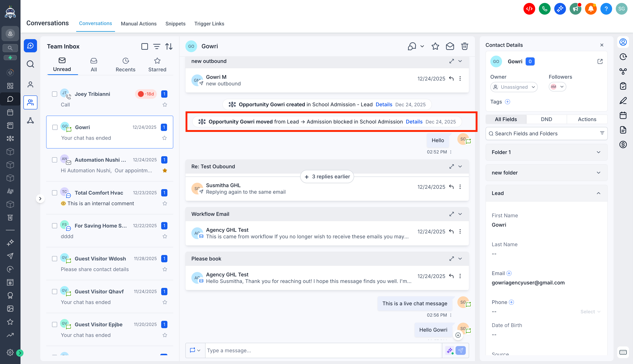Delete the Gowri conversation using trash icon
Screen dimensions: 633x364
[x=465, y=46]
